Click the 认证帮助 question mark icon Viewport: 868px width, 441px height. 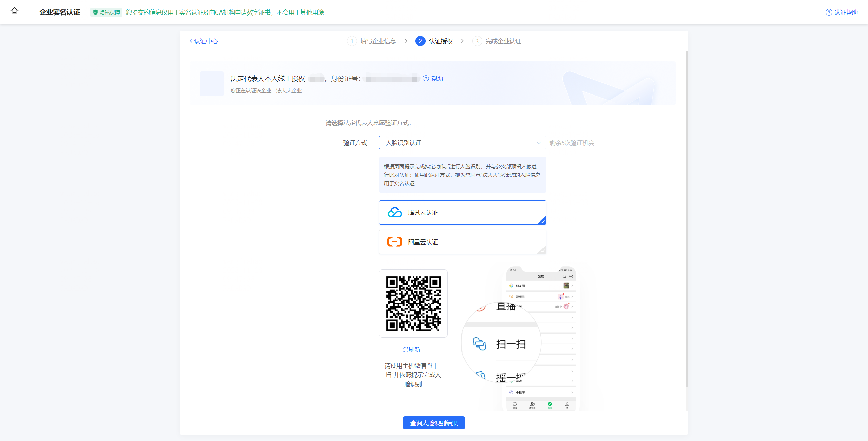coord(829,12)
